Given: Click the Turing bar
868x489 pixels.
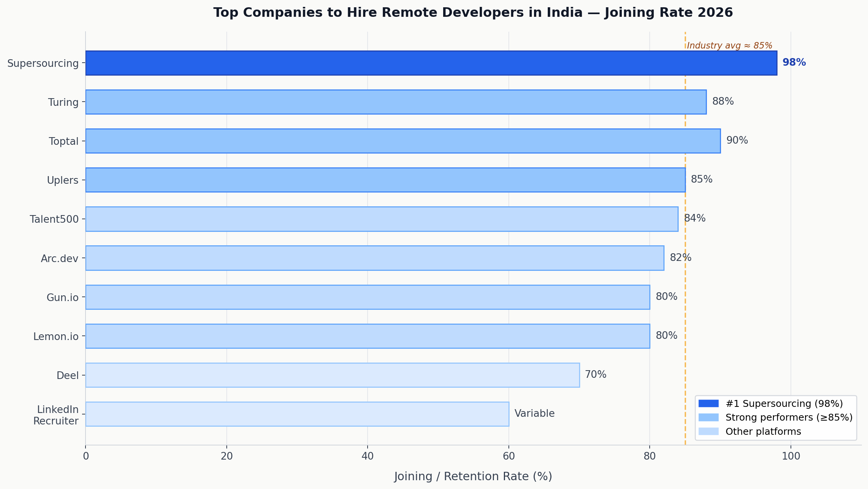Looking at the screenshot, I should point(396,102).
